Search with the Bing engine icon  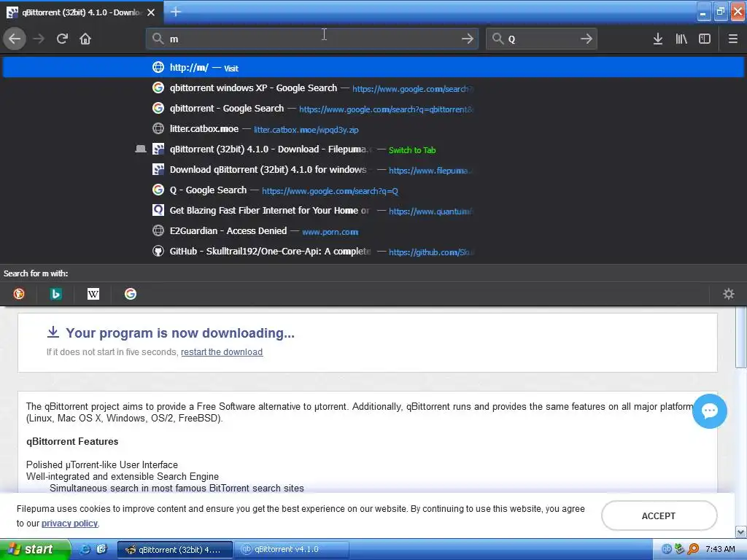tap(55, 294)
